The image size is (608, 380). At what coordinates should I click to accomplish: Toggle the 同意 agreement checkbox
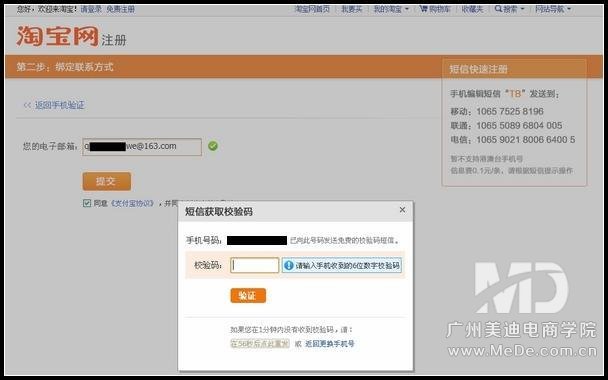(x=87, y=203)
